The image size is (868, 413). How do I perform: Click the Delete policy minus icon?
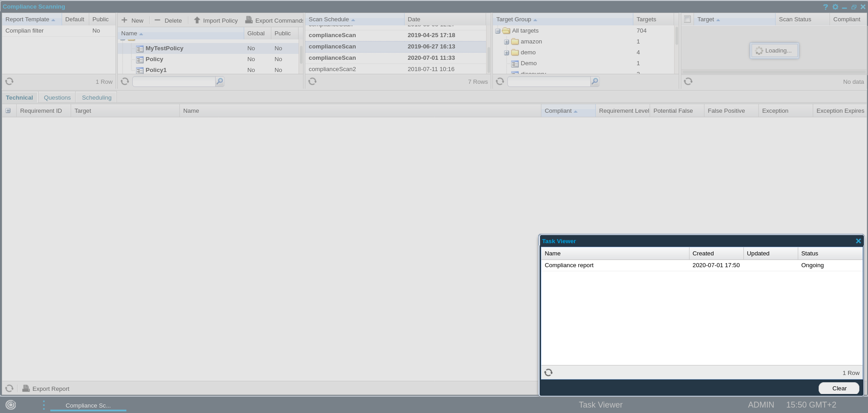tap(157, 20)
